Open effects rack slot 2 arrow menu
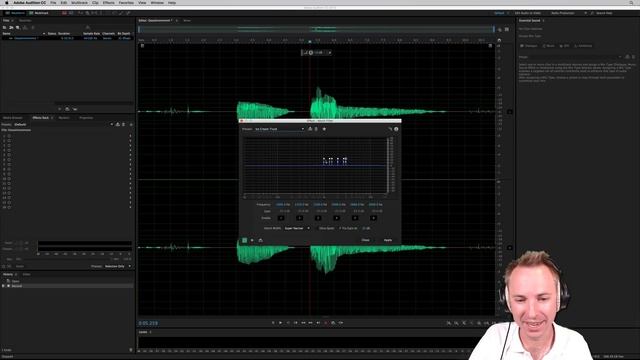640x360 pixels. coord(131,141)
